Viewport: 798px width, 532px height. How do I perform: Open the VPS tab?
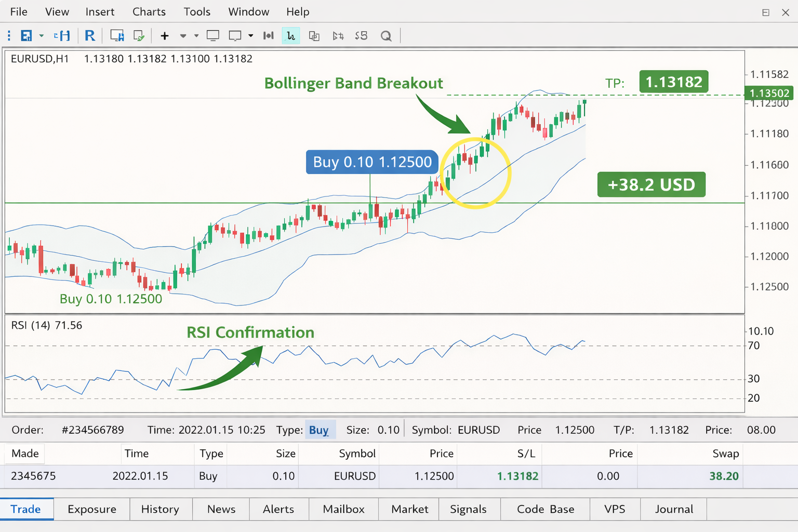point(615,509)
